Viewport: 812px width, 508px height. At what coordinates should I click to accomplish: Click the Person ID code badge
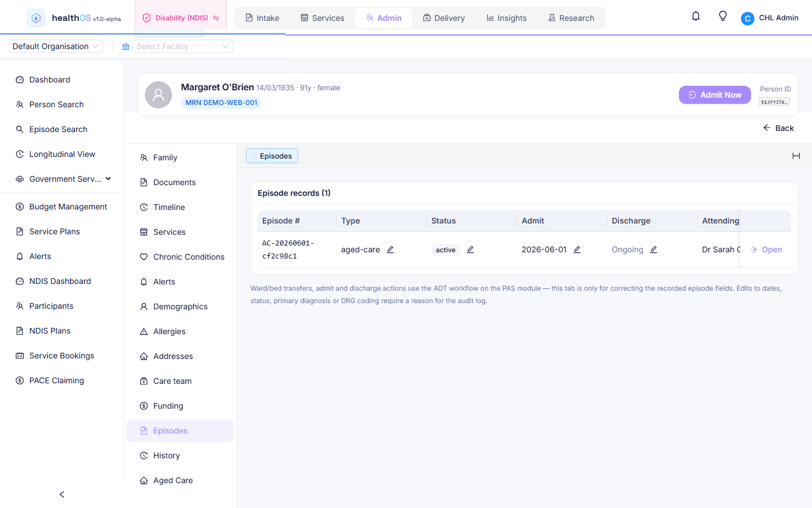(x=774, y=102)
